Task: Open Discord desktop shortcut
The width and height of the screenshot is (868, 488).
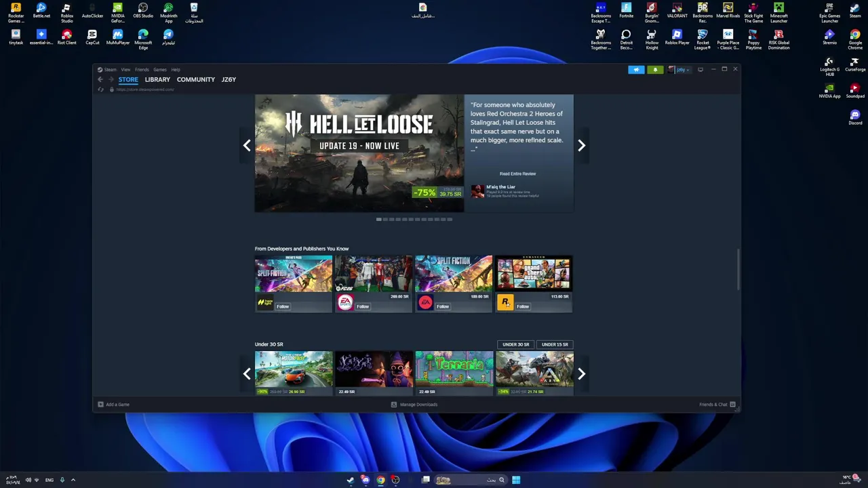Action: [855, 117]
